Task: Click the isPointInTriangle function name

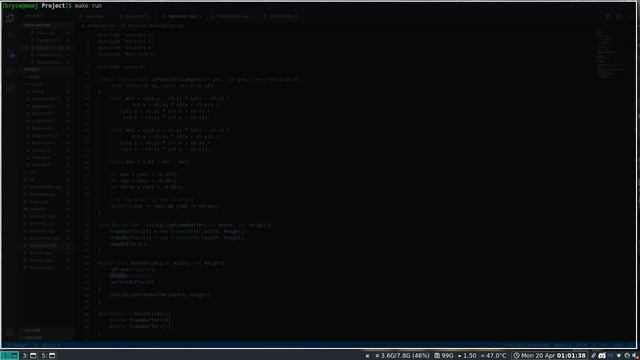Action: tap(176, 79)
